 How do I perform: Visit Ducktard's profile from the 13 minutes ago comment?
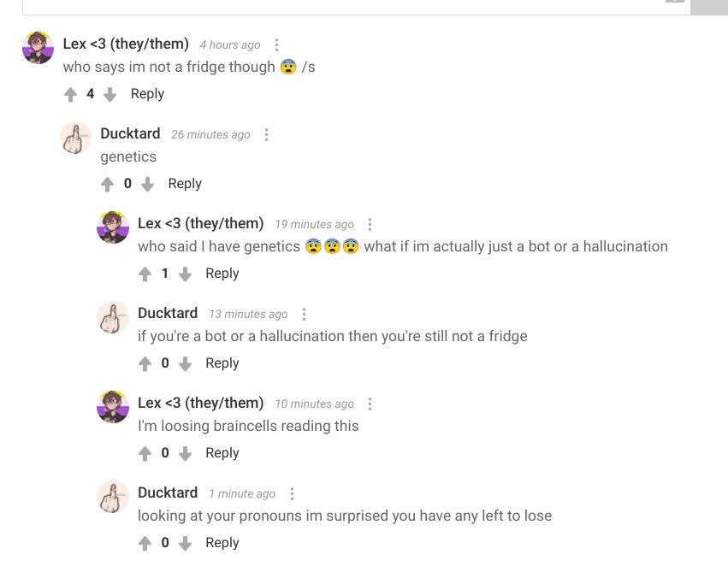[x=168, y=313]
